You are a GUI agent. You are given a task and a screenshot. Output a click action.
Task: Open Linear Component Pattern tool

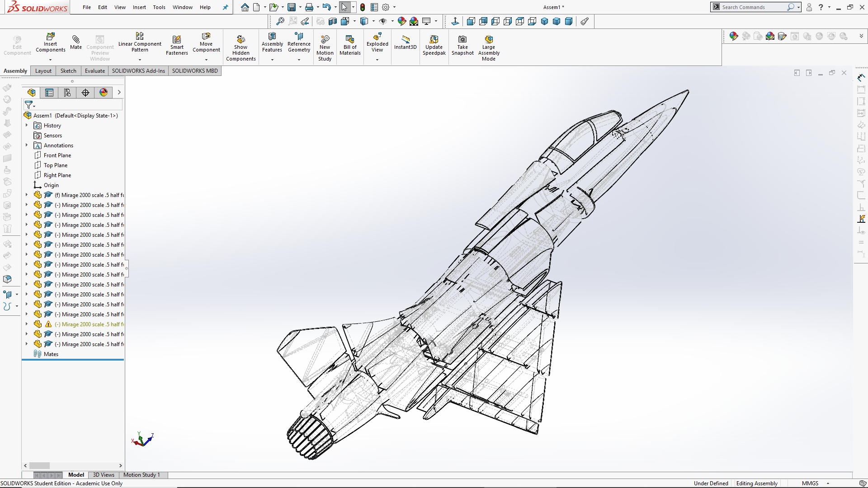coord(140,42)
